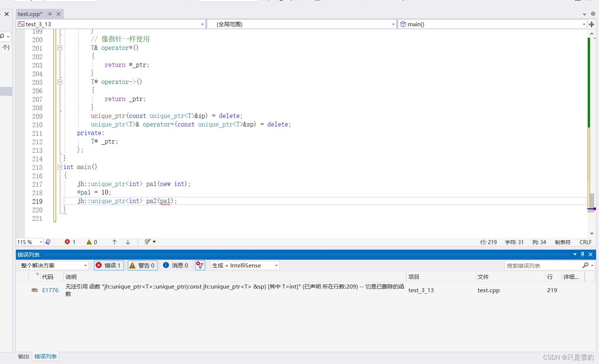Click the editor scrollbar up arrow

[592, 34]
